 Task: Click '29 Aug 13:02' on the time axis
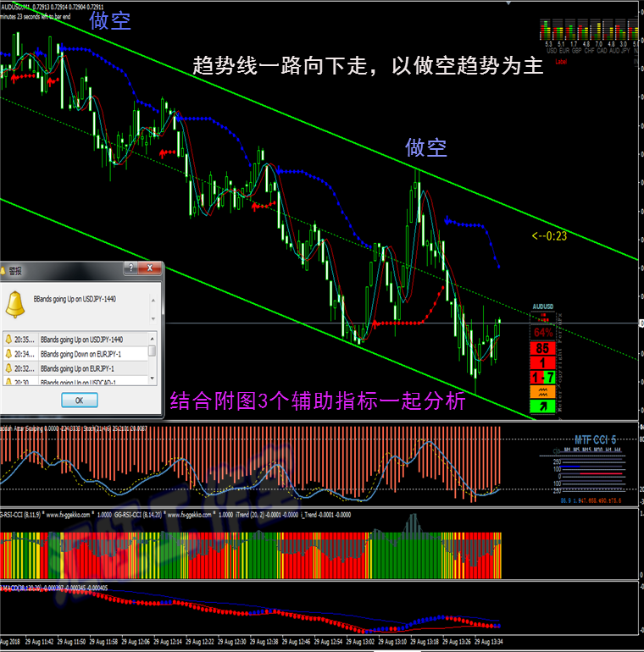(x=360, y=642)
